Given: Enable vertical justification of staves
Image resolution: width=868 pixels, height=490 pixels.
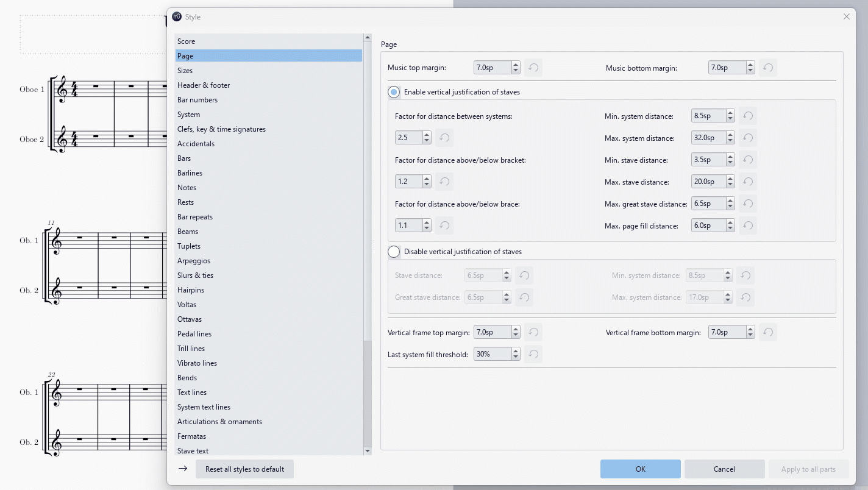Looking at the screenshot, I should point(394,92).
